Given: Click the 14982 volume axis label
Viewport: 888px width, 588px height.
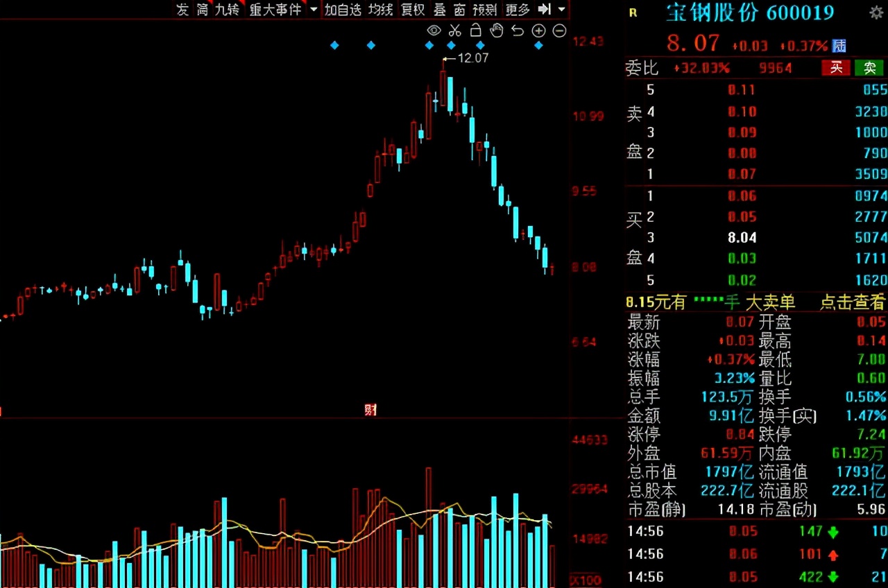Looking at the screenshot, I should click(590, 539).
